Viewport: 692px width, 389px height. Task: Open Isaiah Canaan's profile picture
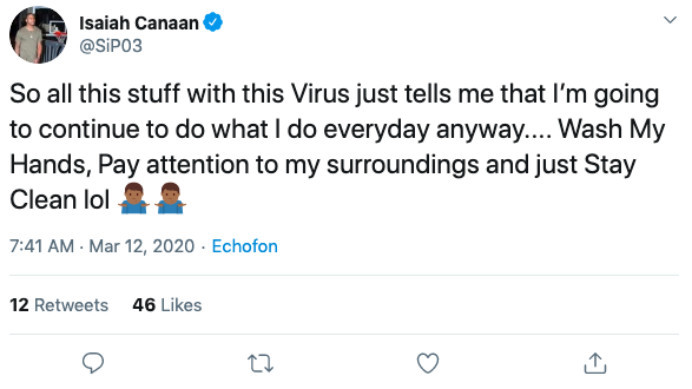click(38, 35)
